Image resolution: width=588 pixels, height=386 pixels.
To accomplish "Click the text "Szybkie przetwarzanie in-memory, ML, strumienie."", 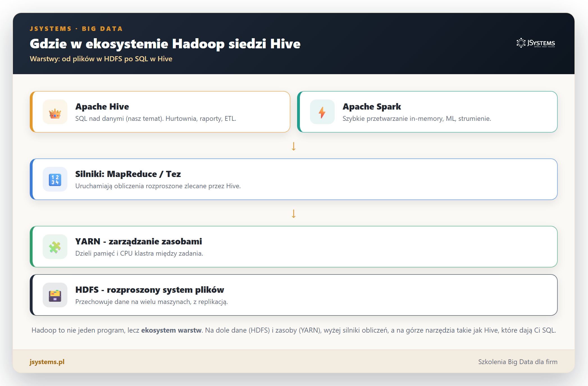I will 417,119.
